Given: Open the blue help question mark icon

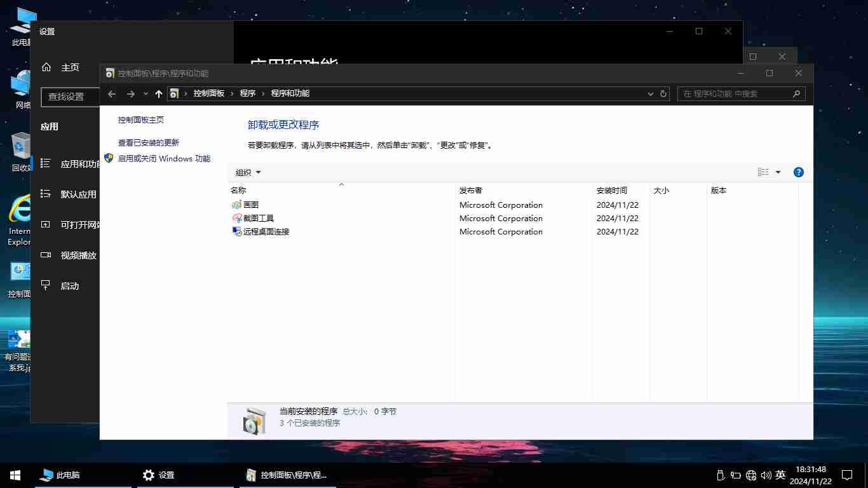Looking at the screenshot, I should [799, 172].
